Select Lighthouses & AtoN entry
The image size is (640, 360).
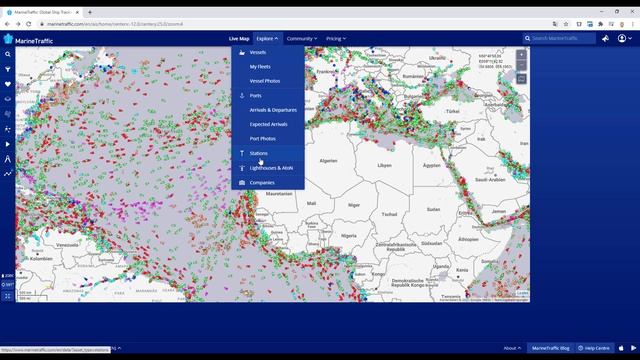click(268, 168)
